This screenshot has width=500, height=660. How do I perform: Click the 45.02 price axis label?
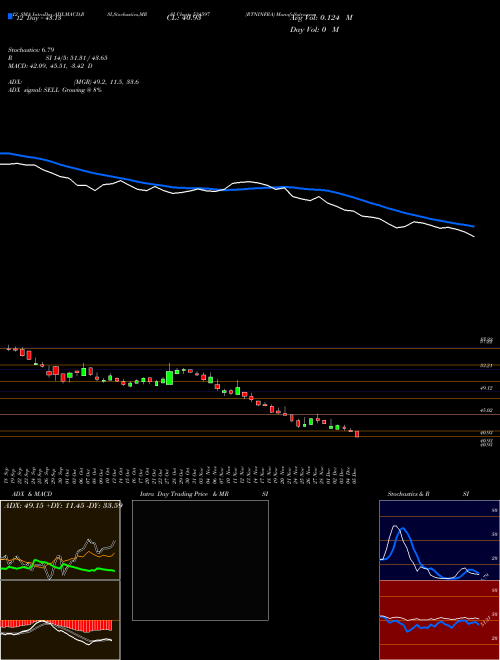(486, 410)
